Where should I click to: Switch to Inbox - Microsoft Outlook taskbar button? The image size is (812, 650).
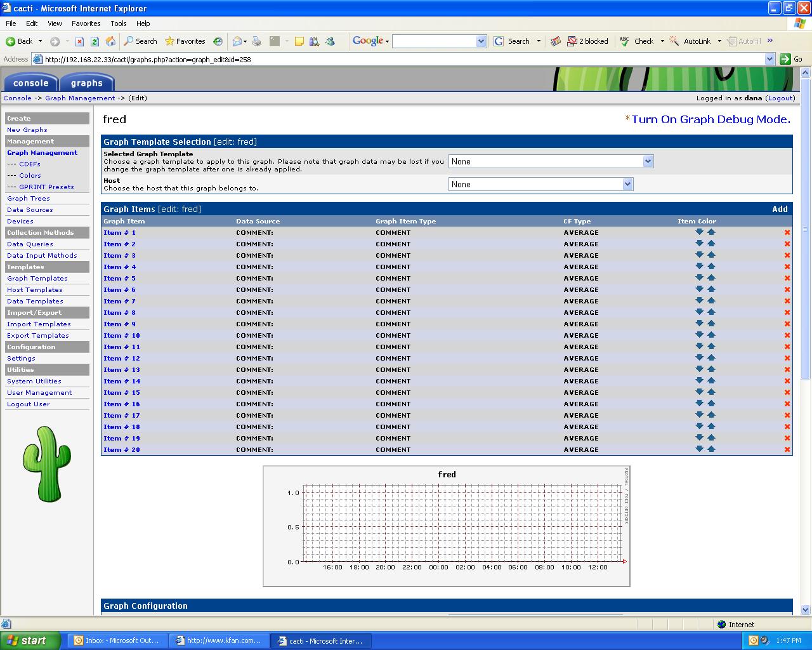[x=117, y=640]
